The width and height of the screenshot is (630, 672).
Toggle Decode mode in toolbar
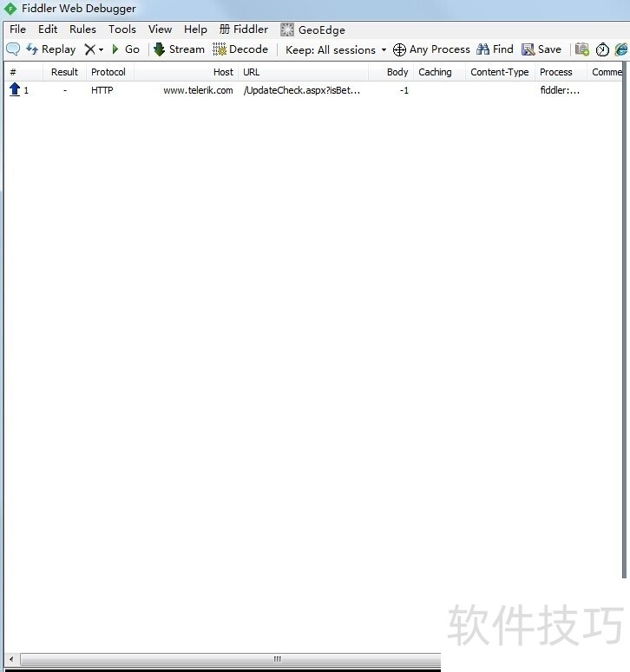tap(240, 49)
